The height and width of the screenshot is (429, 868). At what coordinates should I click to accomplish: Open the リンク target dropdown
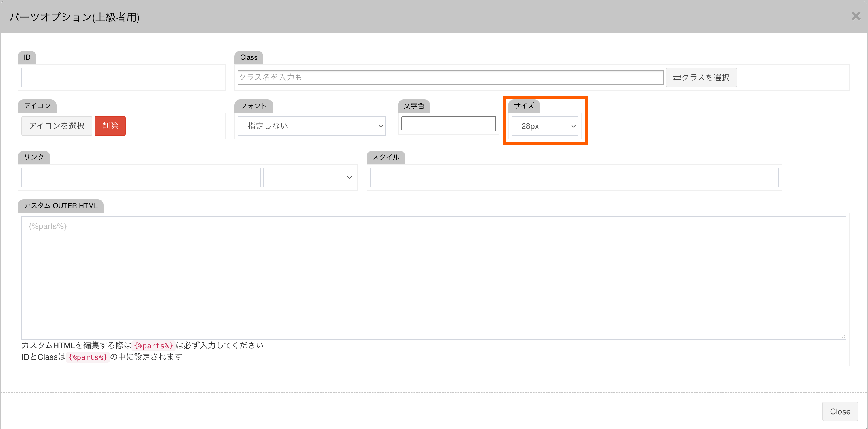(x=309, y=177)
